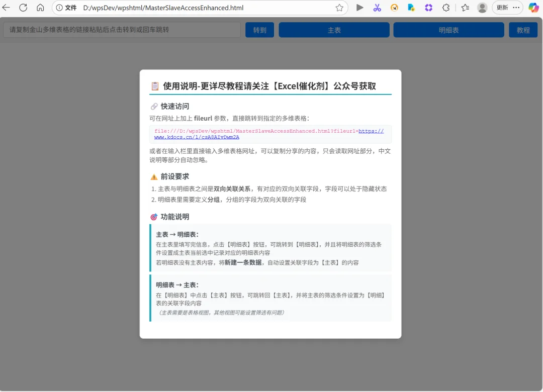Image resolution: width=543 pixels, height=392 pixels.
Task: Click the warning triangle icon beside 前设要求
Action: pyautogui.click(x=154, y=177)
